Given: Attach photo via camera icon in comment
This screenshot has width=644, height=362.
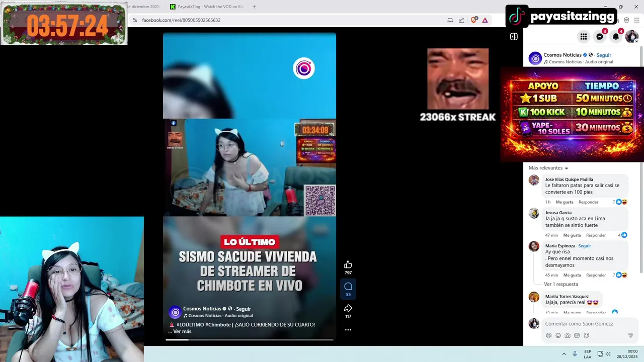Looking at the screenshot, I should point(568,335).
